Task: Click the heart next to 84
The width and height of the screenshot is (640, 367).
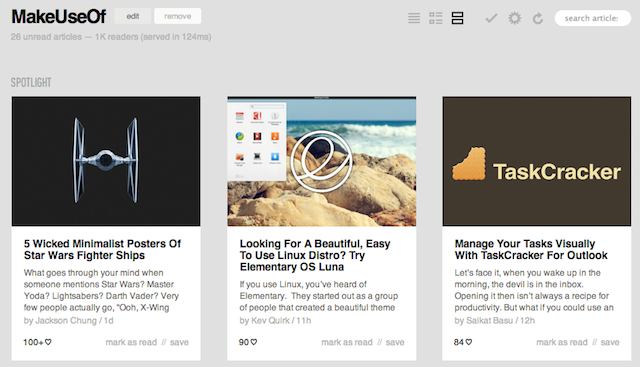Action: coord(469,342)
